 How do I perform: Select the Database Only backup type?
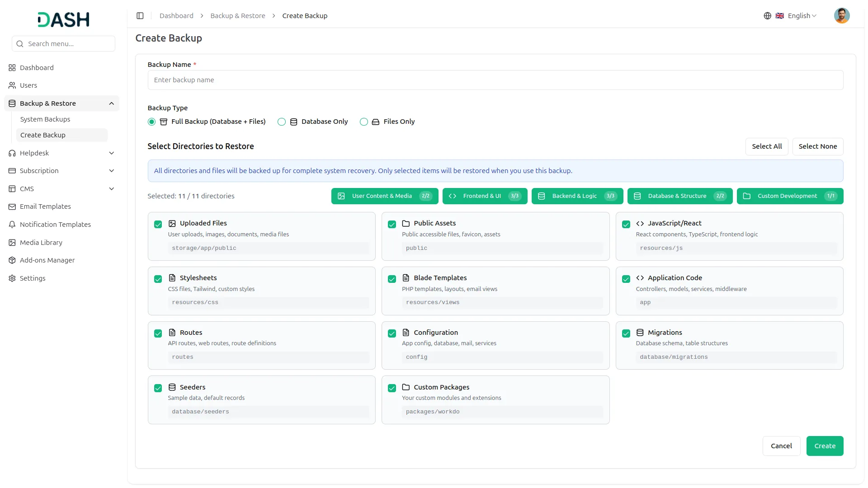281,122
